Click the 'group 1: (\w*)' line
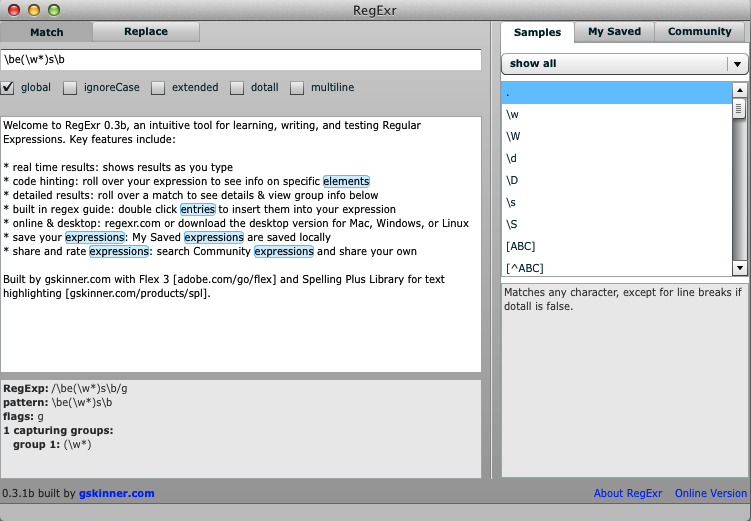Screen dimensions: 751x521 (52, 444)
